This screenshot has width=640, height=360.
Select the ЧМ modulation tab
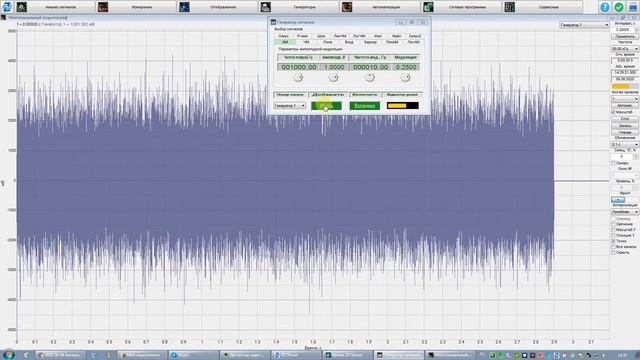pyautogui.click(x=306, y=42)
